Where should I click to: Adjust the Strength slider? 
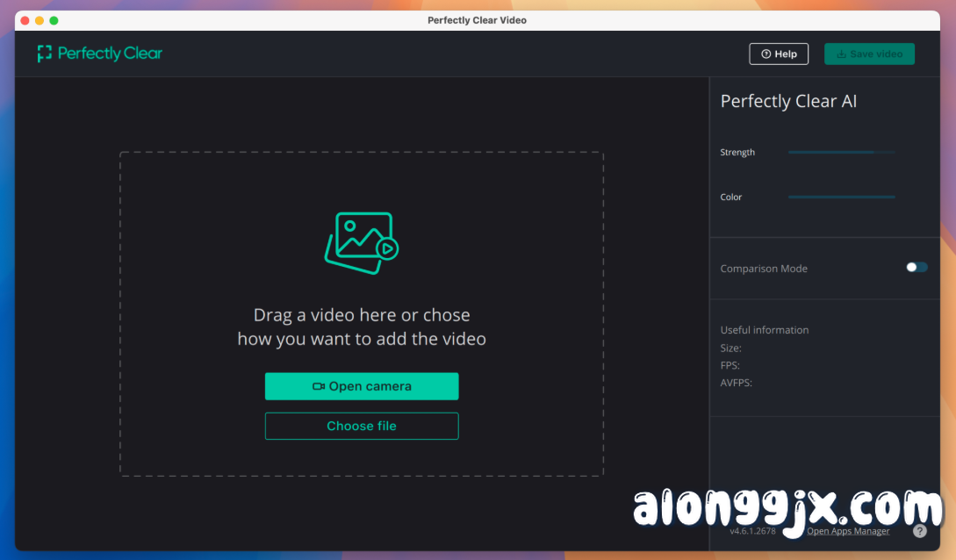point(842,152)
